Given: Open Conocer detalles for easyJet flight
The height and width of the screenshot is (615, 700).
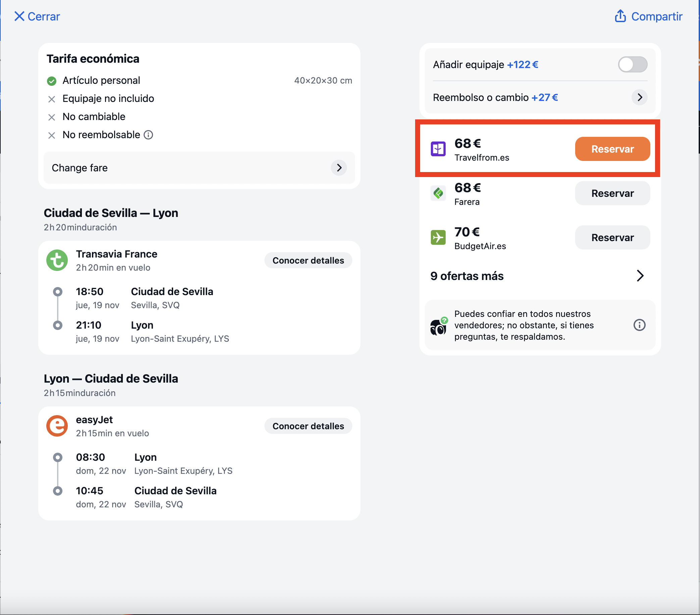Looking at the screenshot, I should [308, 426].
